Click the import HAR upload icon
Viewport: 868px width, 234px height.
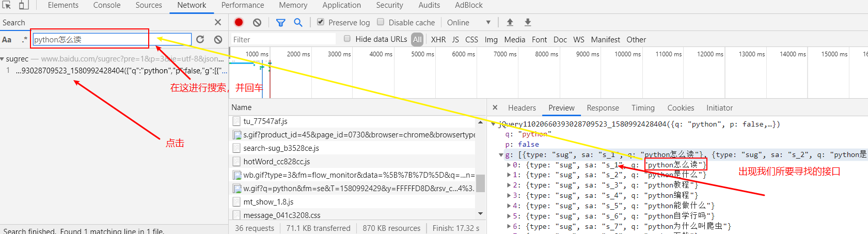point(510,22)
